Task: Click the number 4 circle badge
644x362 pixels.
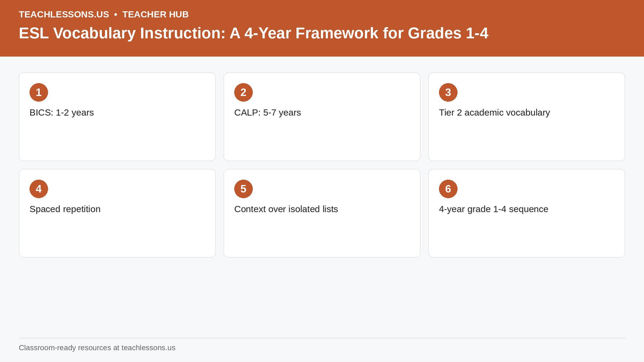Action: 39,189
